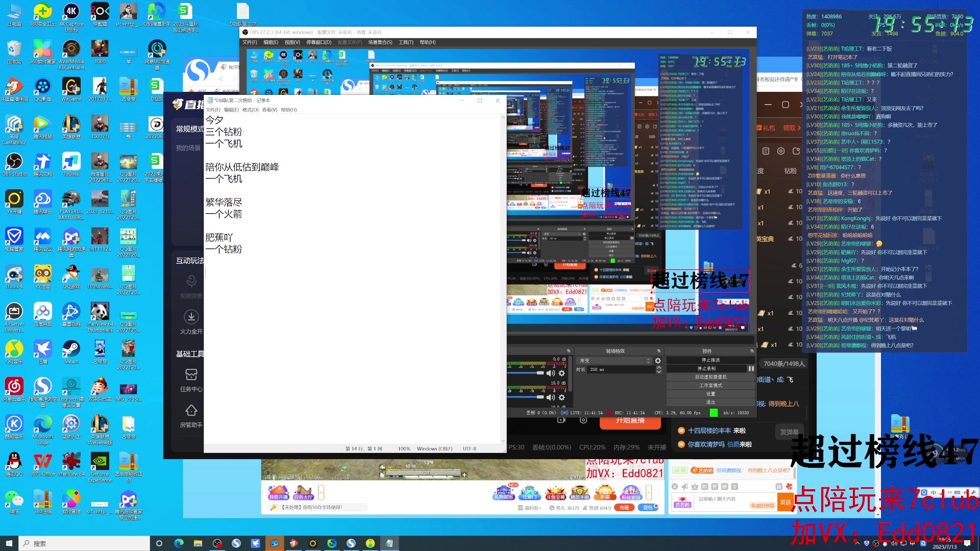Open 房管助手 icon in streaming sidebar

(x=191, y=416)
